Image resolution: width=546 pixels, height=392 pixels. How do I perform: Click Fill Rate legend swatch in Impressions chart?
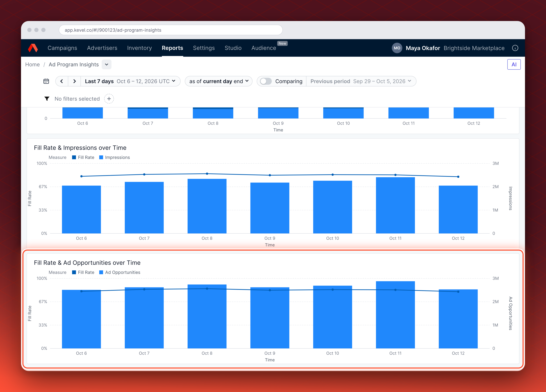coord(74,157)
